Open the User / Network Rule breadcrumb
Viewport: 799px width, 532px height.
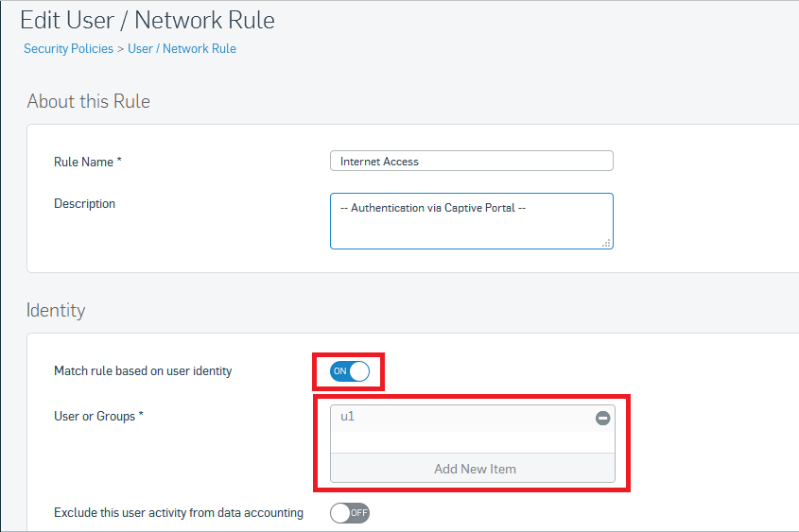point(182,49)
